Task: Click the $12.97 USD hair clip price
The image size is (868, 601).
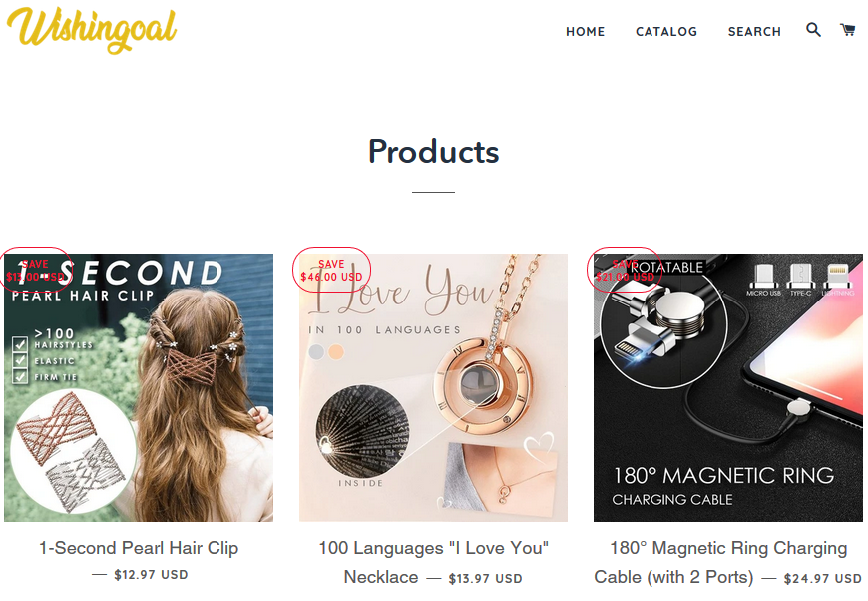Action: pyautogui.click(x=151, y=575)
